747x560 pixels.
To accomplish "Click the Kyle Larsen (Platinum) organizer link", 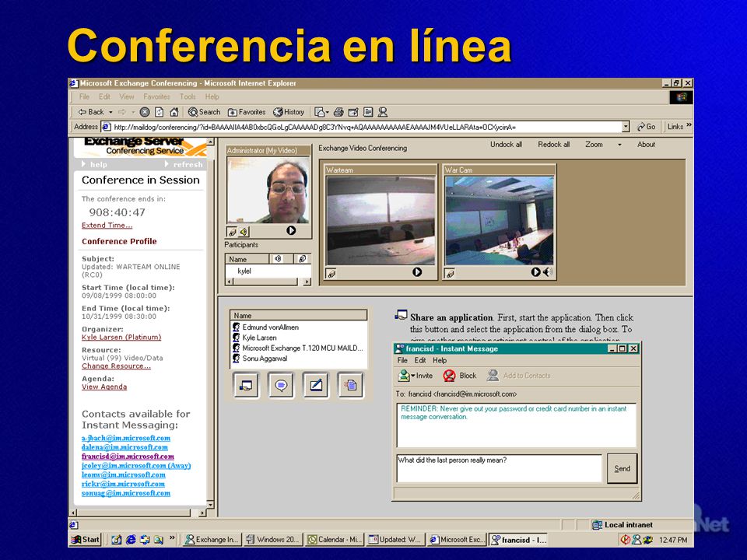I will (121, 337).
